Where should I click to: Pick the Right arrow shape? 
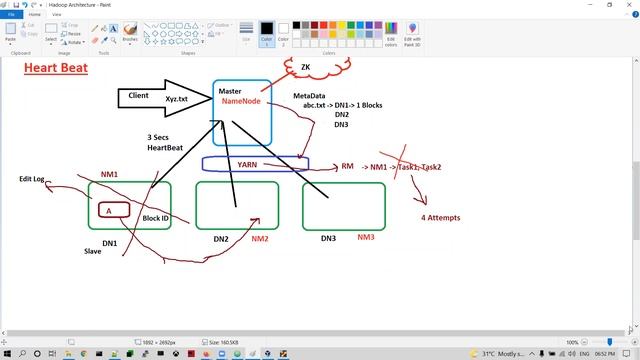(179, 33)
